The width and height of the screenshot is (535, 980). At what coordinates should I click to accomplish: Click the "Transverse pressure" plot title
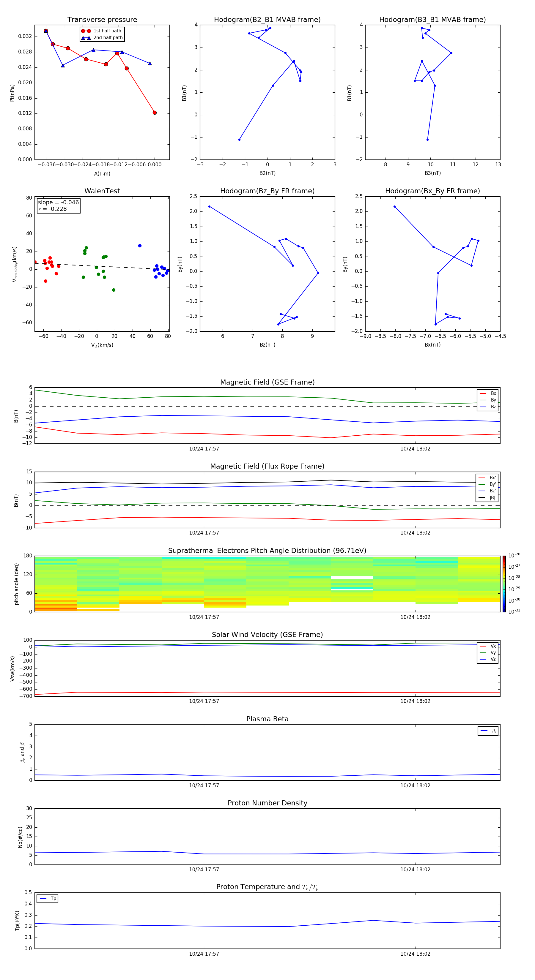coord(102,20)
